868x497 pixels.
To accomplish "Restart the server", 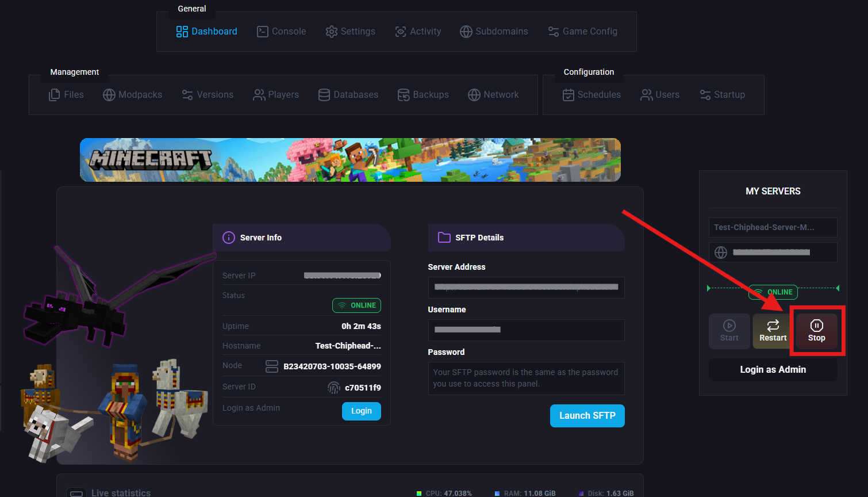I will pos(773,331).
